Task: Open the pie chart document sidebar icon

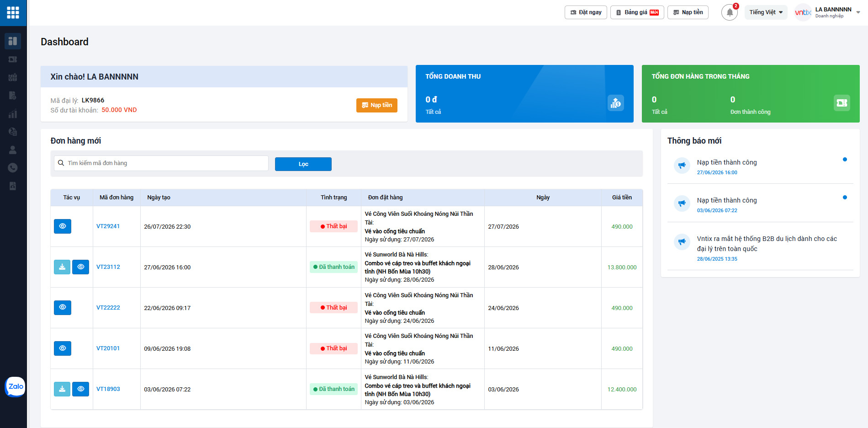Action: 13,132
